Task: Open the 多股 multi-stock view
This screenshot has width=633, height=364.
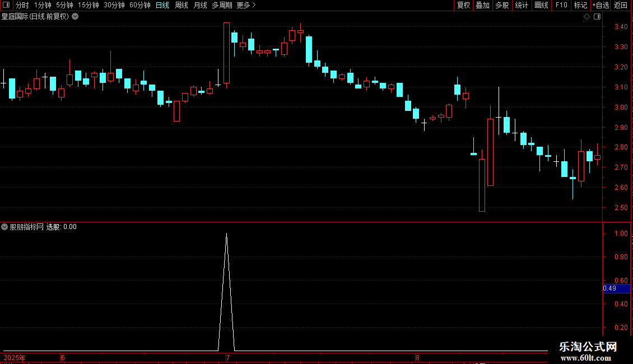Action: point(502,5)
